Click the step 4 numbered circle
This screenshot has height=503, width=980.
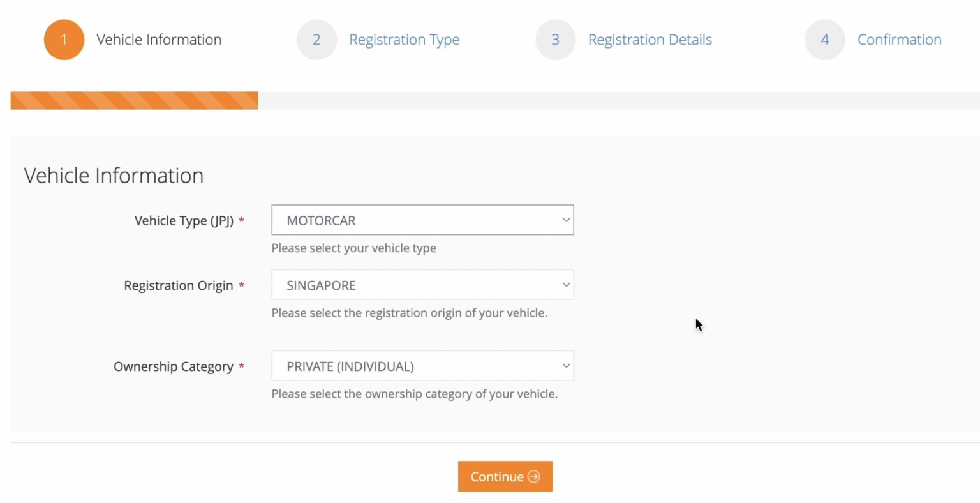tap(824, 39)
